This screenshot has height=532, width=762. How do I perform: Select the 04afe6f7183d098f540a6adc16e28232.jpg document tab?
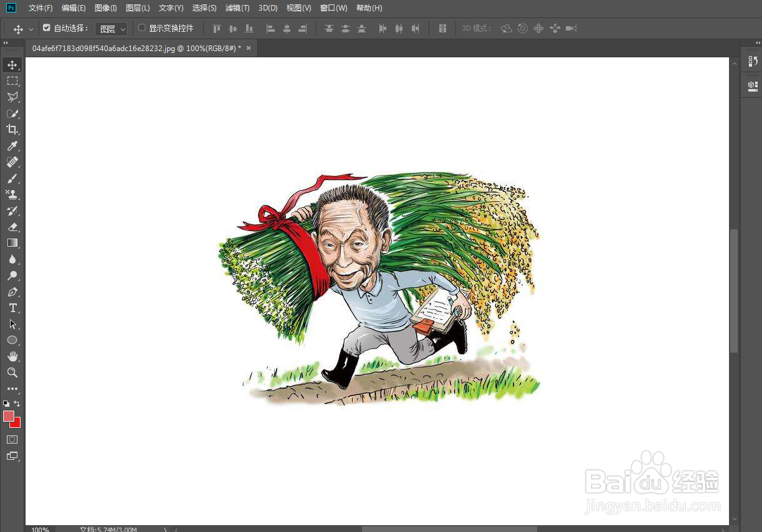coord(136,48)
